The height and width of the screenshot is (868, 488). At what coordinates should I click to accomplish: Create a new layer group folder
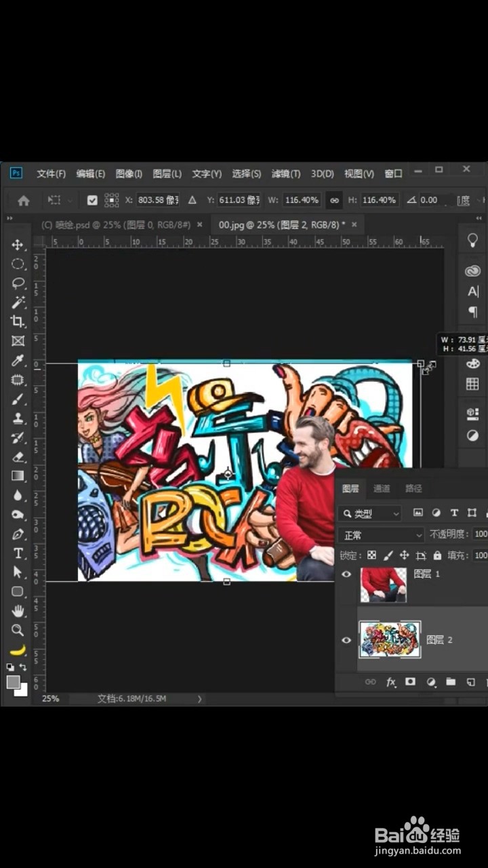point(451,682)
